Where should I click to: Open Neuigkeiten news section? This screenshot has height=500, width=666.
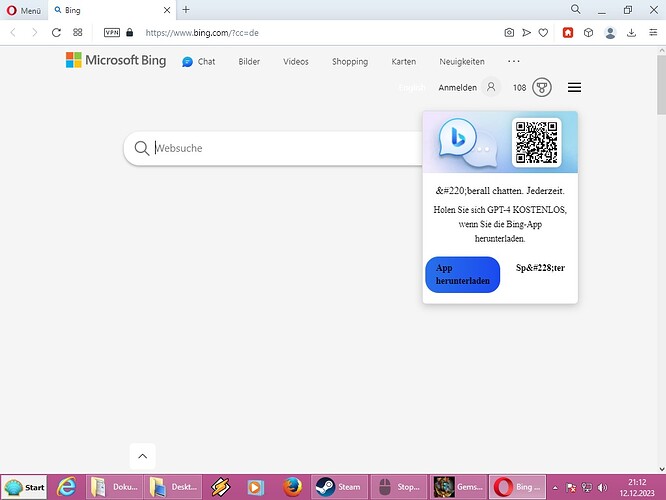[462, 62]
